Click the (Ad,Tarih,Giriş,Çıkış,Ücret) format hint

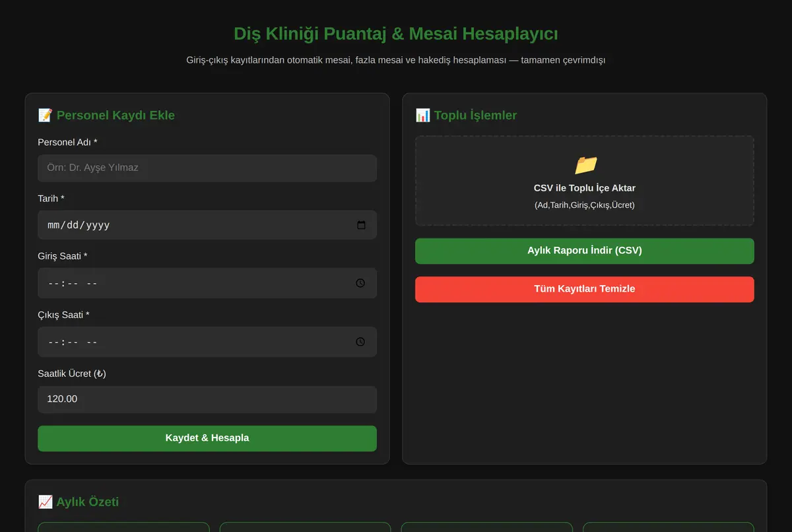585,205
